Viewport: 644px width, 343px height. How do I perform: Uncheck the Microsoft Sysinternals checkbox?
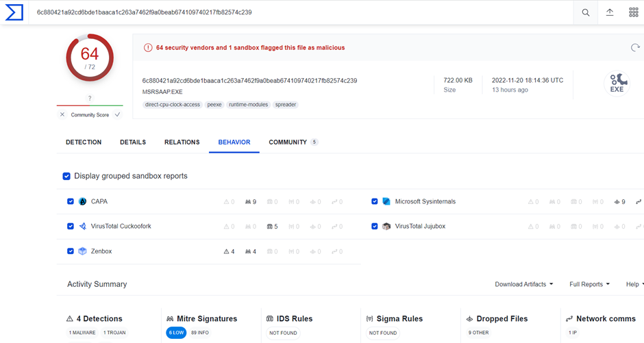(x=375, y=201)
